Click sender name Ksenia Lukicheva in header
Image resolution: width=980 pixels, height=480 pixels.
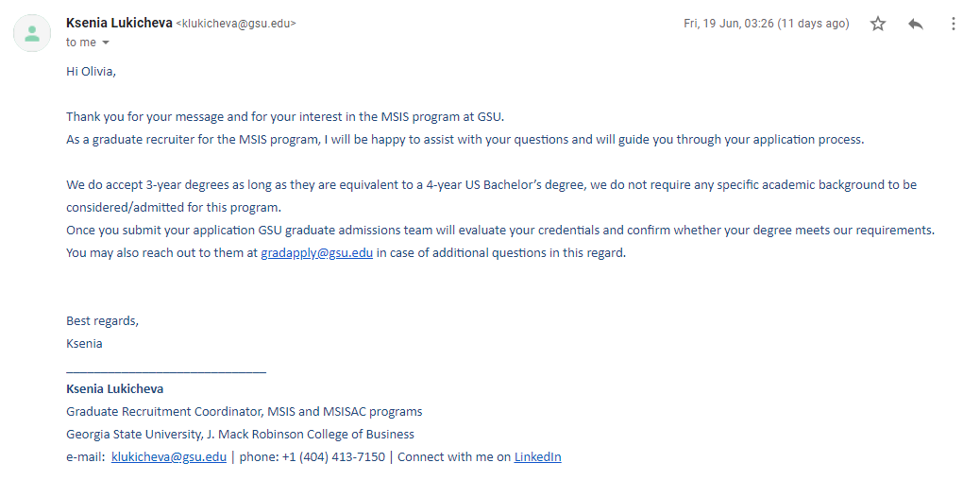click(119, 24)
